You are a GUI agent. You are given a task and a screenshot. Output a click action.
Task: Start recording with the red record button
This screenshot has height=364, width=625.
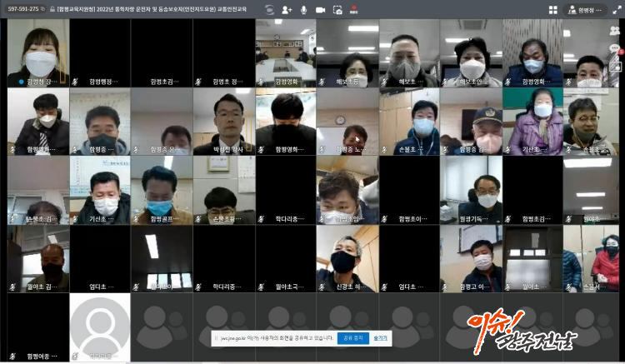pyautogui.click(x=353, y=10)
